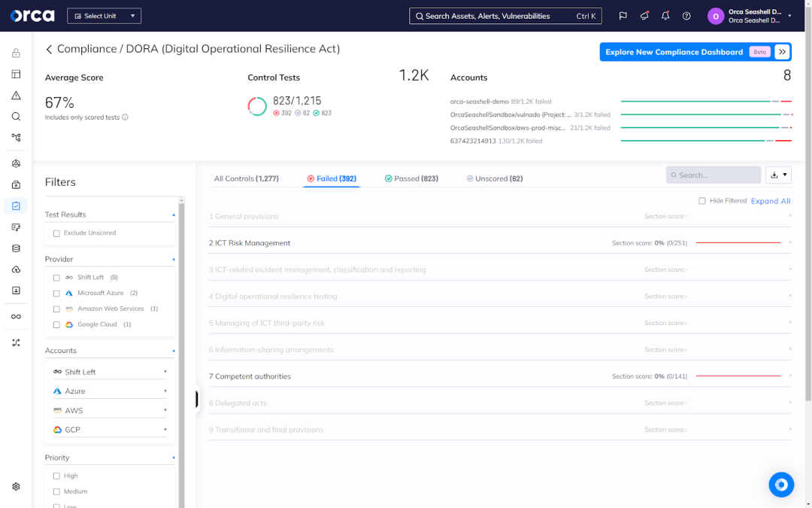Open the automations shuffle sidebar icon
Viewport: 812px width, 508px height.
16,342
